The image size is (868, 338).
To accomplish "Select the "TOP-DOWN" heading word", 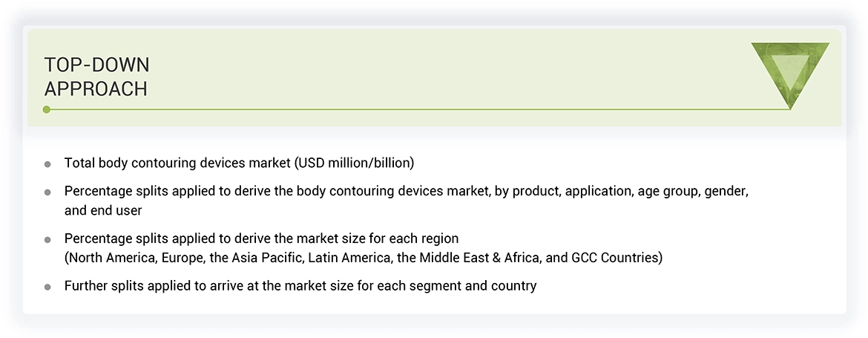I will pos(97,66).
